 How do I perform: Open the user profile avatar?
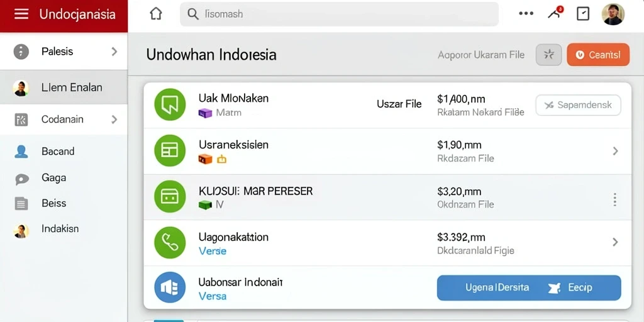click(x=613, y=14)
